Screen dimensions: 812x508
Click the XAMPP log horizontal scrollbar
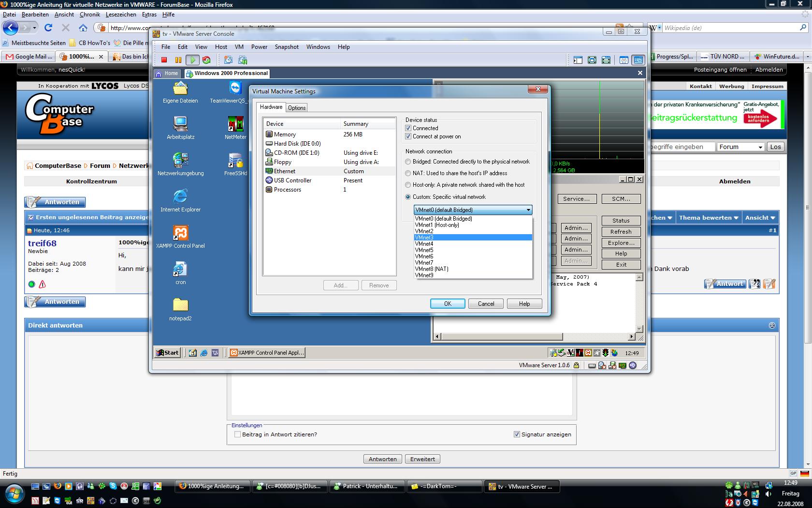[534, 336]
